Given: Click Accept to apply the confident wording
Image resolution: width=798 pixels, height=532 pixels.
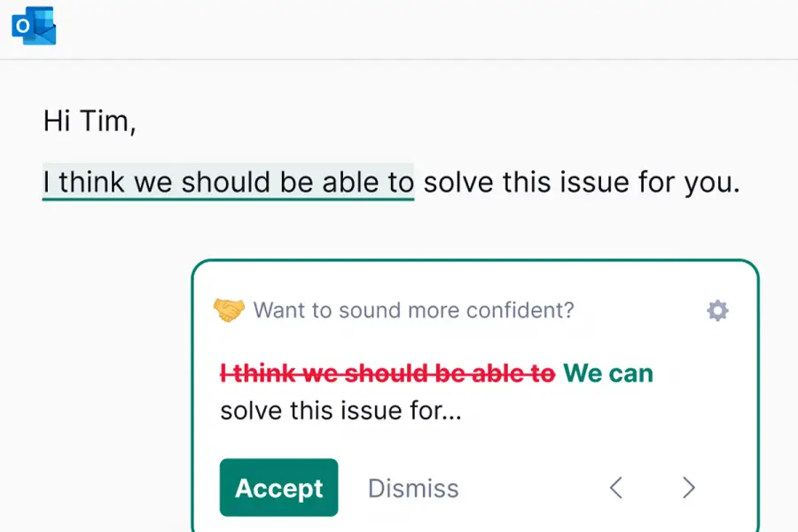Looking at the screenshot, I should pos(278,488).
